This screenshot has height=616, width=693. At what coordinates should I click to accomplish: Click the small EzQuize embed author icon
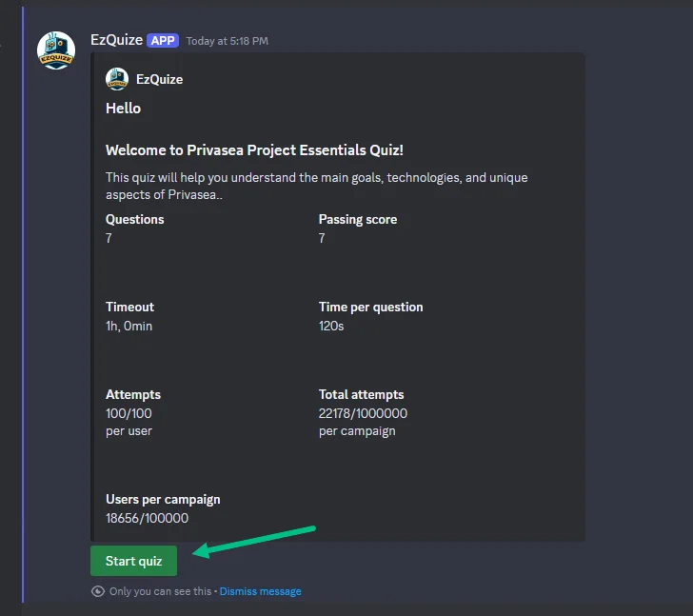117,79
